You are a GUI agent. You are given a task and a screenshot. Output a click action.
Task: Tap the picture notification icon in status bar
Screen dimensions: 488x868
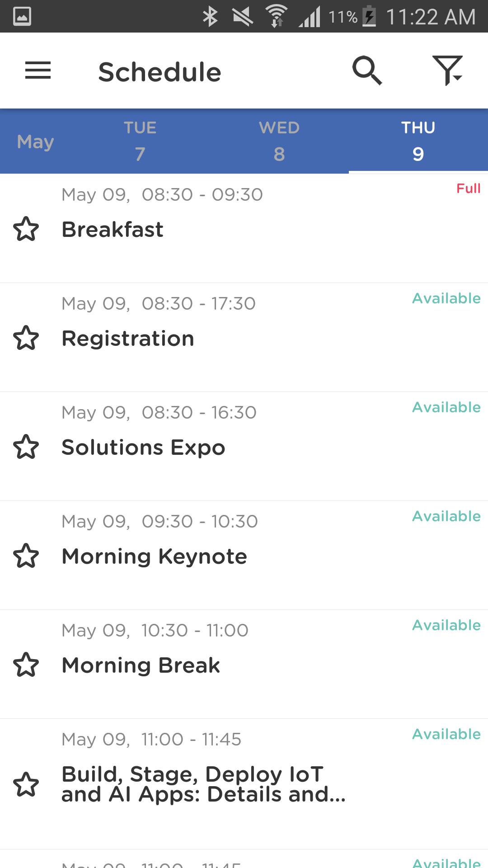click(22, 17)
